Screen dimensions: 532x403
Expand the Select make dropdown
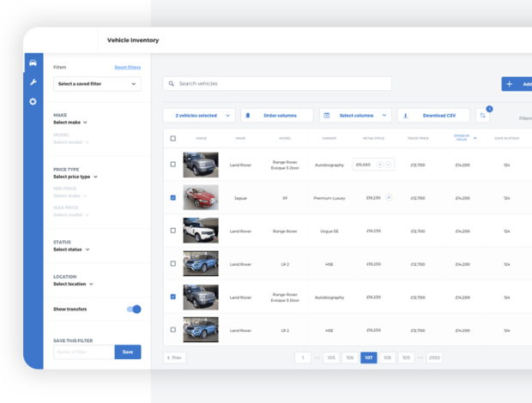70,123
